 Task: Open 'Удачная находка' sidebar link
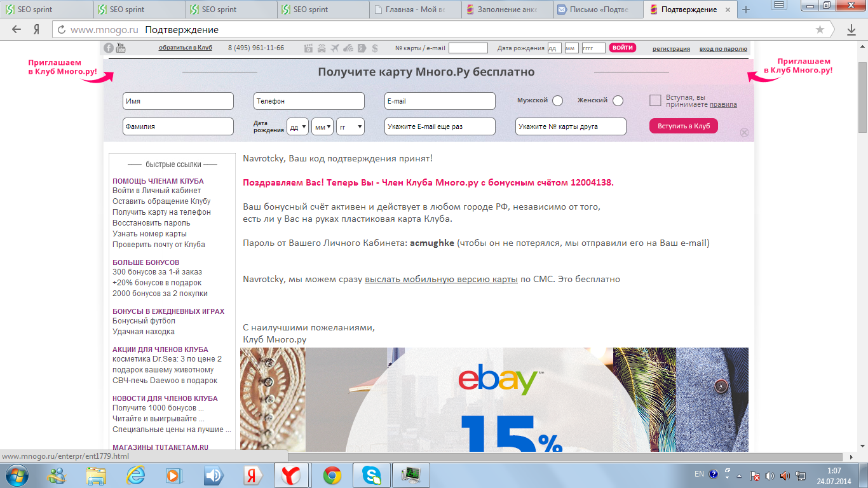(144, 332)
